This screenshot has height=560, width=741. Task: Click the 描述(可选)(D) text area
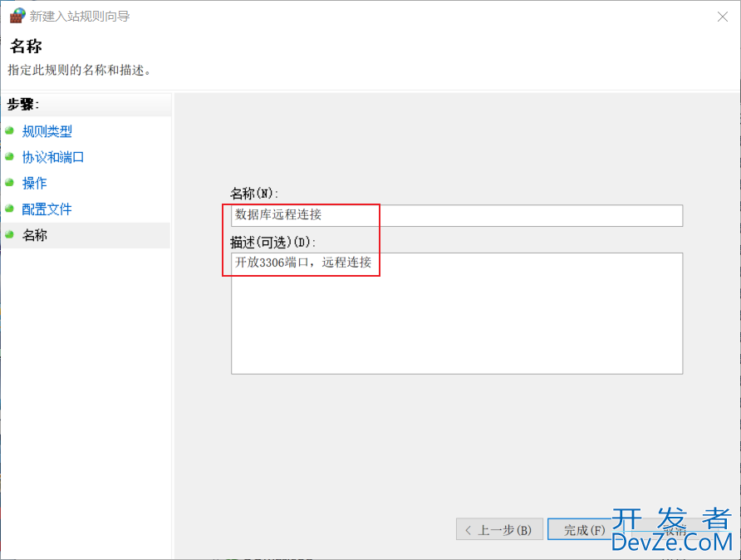tap(457, 313)
